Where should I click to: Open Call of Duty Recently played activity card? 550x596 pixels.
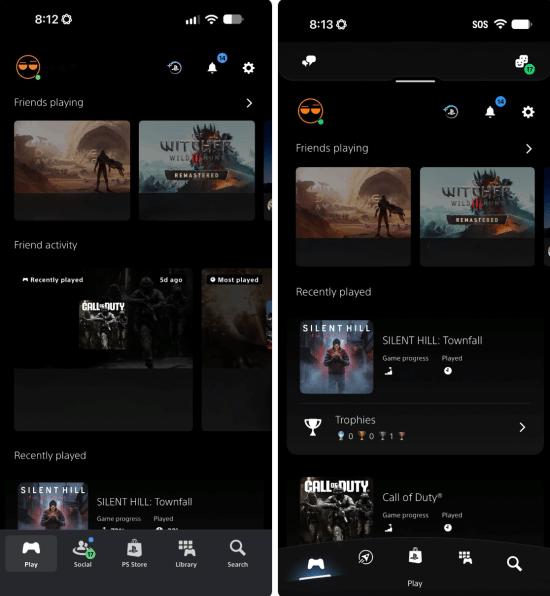click(x=103, y=349)
